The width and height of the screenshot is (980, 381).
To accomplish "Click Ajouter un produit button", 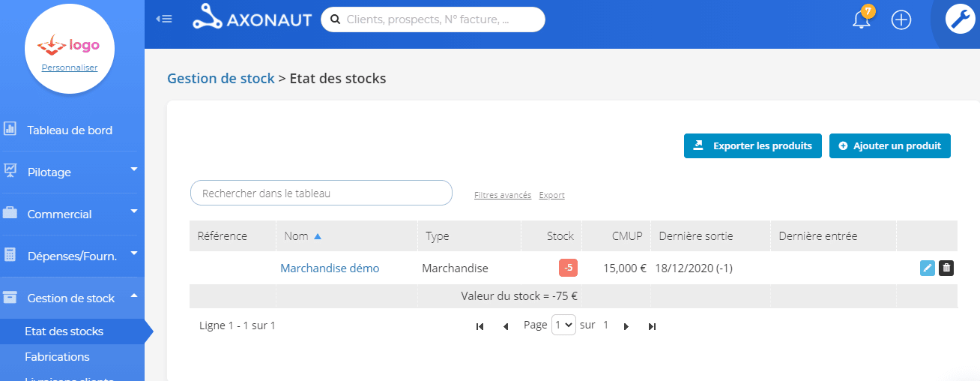I will coord(890,145).
